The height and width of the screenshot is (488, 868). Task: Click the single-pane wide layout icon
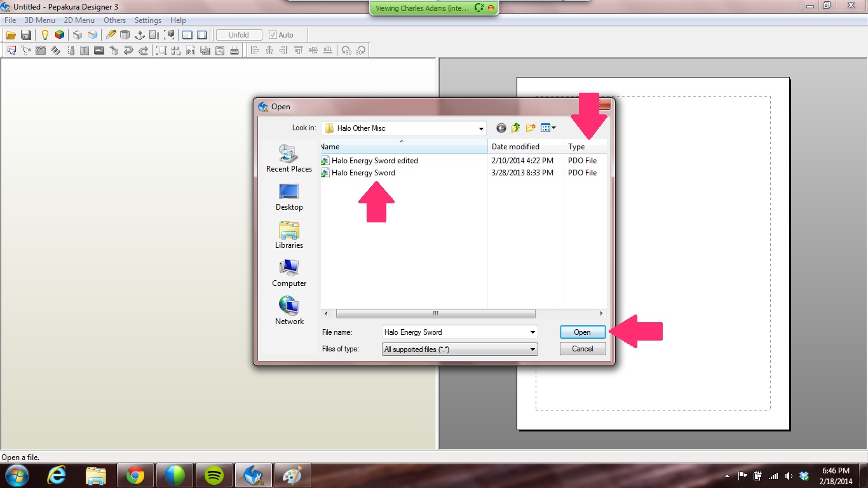tap(202, 35)
